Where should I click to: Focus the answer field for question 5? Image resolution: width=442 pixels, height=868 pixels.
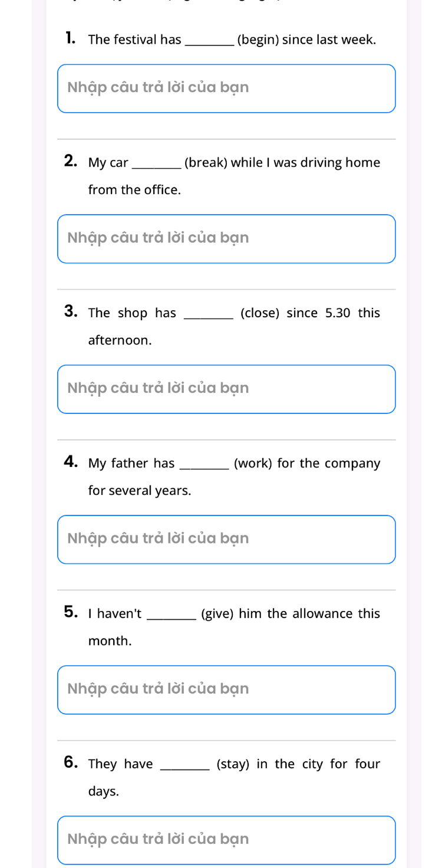point(226,690)
